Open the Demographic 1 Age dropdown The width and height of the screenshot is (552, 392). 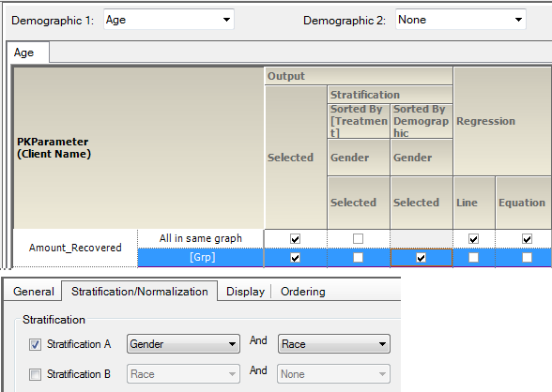pos(169,20)
